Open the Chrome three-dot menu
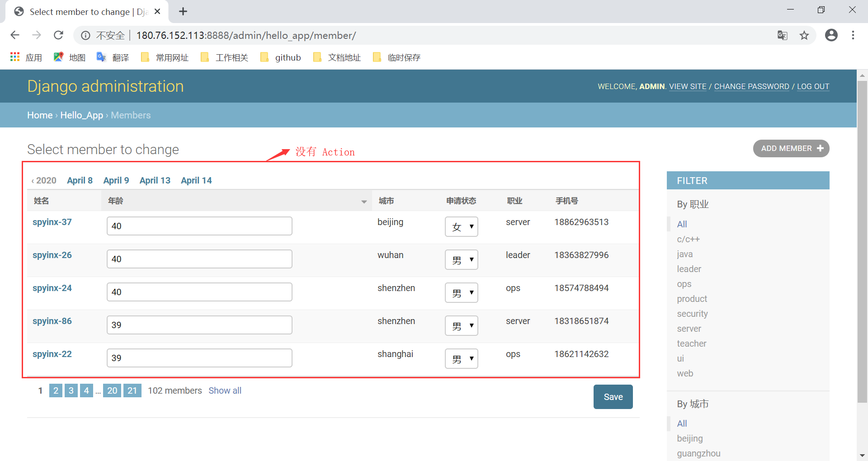This screenshot has height=461, width=868. [x=853, y=35]
